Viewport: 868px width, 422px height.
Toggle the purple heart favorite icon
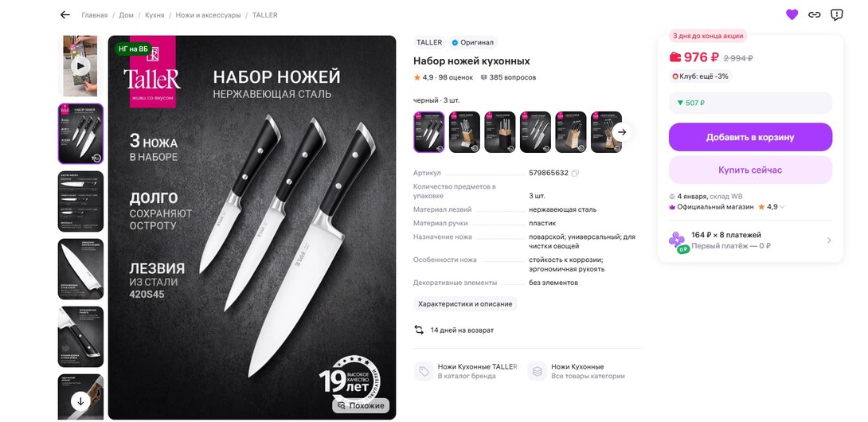792,15
